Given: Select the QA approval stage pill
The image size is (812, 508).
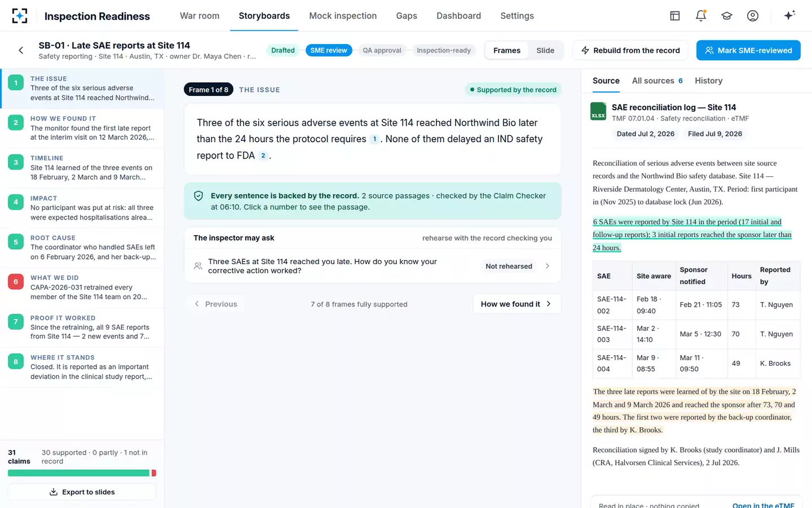Looking at the screenshot, I should click(x=382, y=50).
